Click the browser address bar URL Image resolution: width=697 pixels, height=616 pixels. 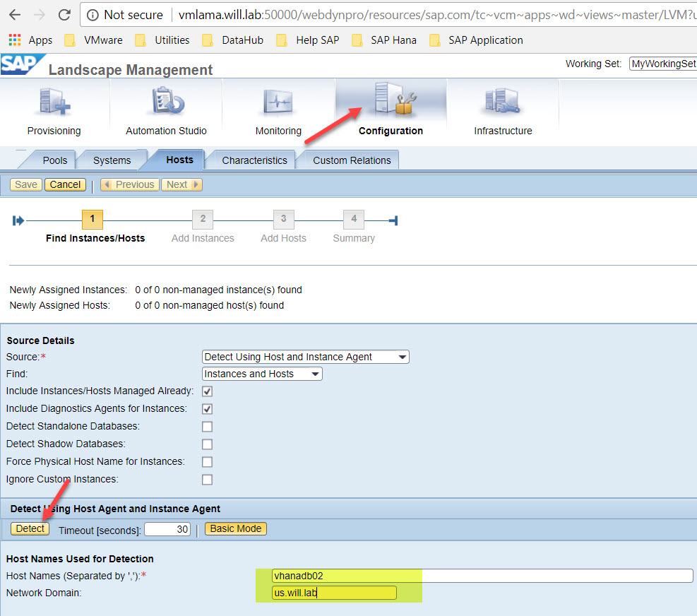click(436, 15)
